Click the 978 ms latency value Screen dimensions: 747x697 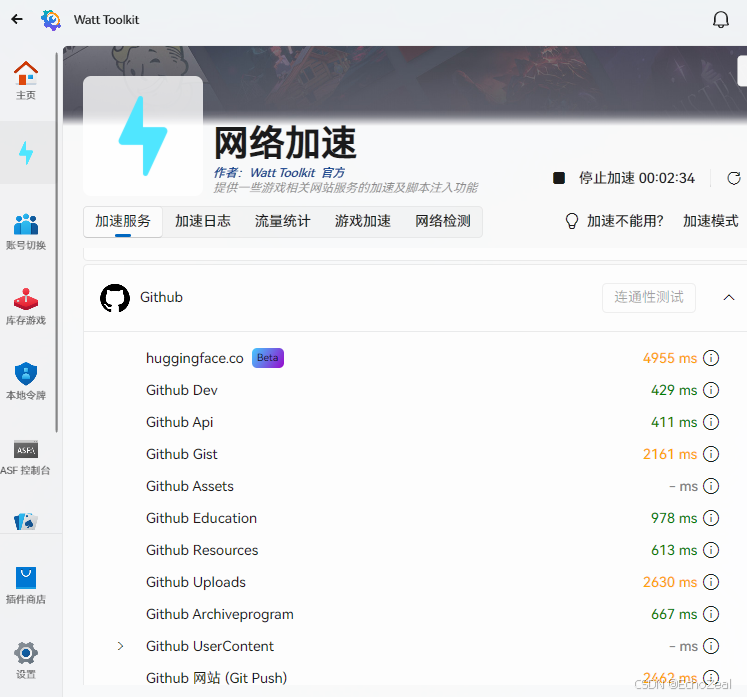[674, 518]
